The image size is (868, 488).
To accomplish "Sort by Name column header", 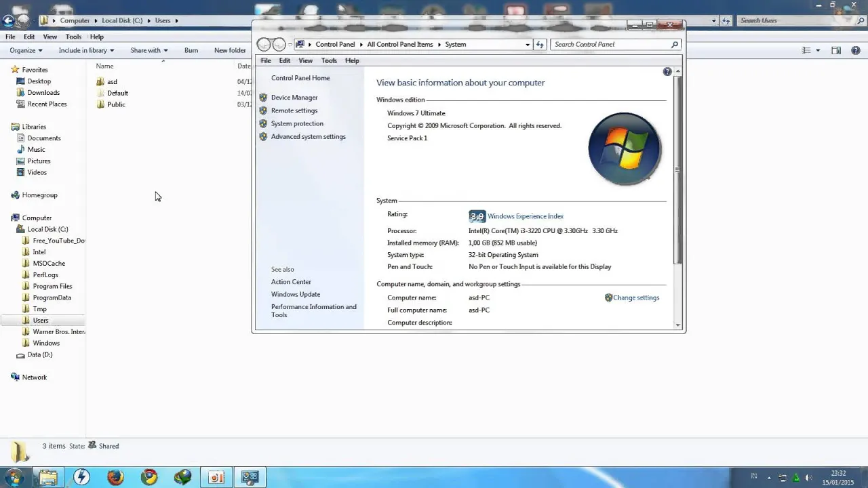I will pos(104,66).
